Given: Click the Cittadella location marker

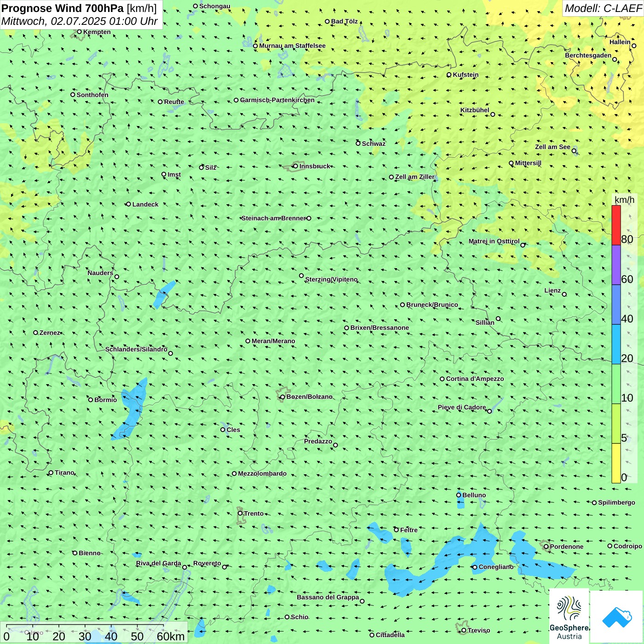Looking at the screenshot, I should tap(372, 635).
